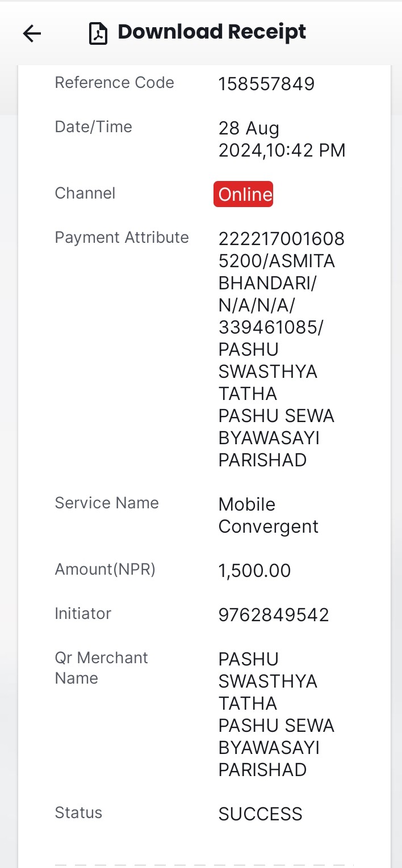Select the Mobile Convergent service value
Screen dimensions: 402x868
point(269,515)
